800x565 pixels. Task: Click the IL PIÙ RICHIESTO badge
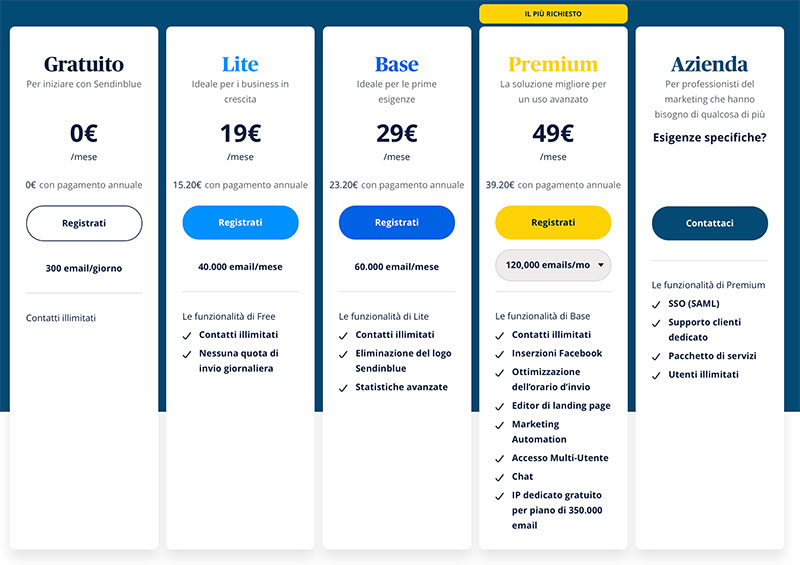553,14
